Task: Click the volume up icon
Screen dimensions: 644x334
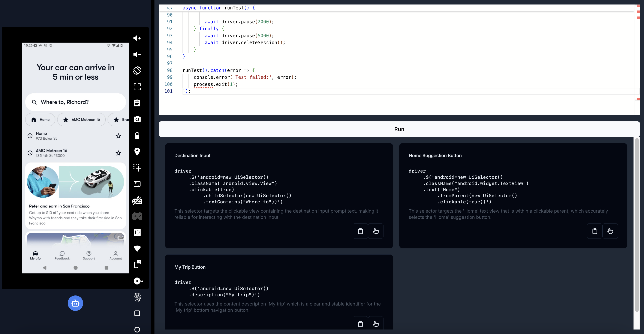Action: [x=137, y=38]
